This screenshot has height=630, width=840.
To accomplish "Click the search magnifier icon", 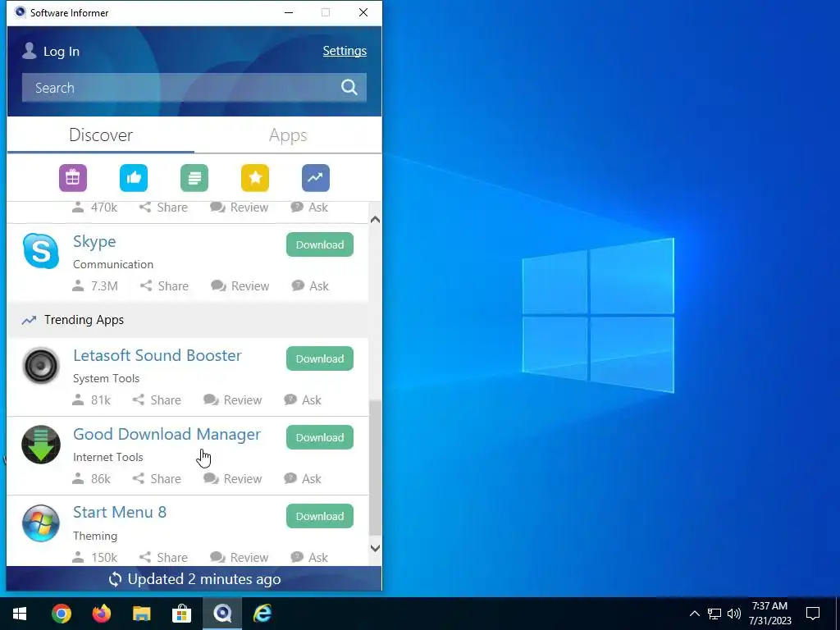I will [x=349, y=87].
